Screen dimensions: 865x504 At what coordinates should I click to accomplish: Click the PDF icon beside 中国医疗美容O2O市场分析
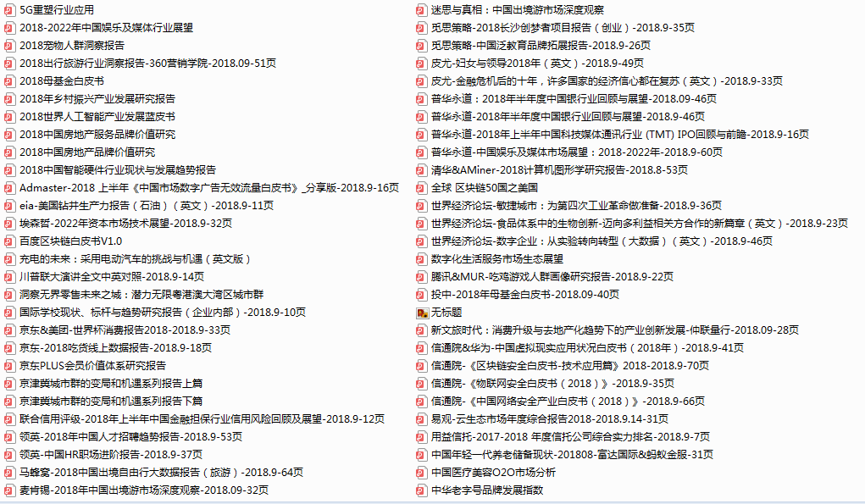click(x=421, y=473)
